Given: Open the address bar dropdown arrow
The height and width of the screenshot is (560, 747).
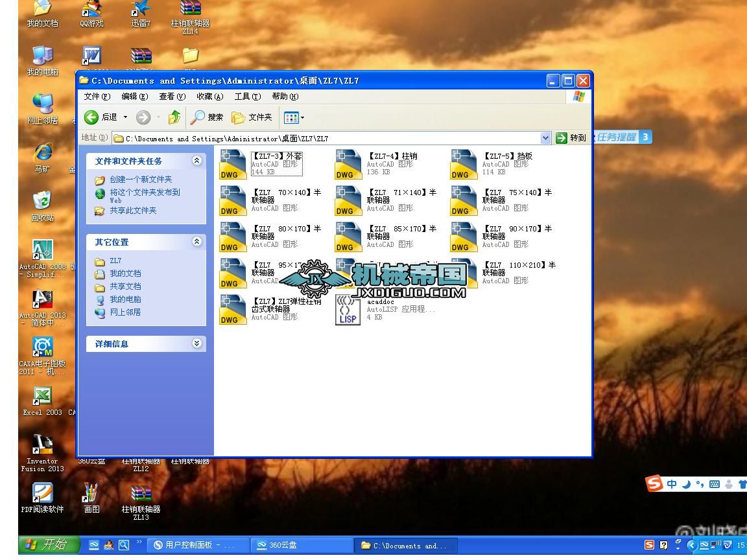Looking at the screenshot, I should point(546,138).
